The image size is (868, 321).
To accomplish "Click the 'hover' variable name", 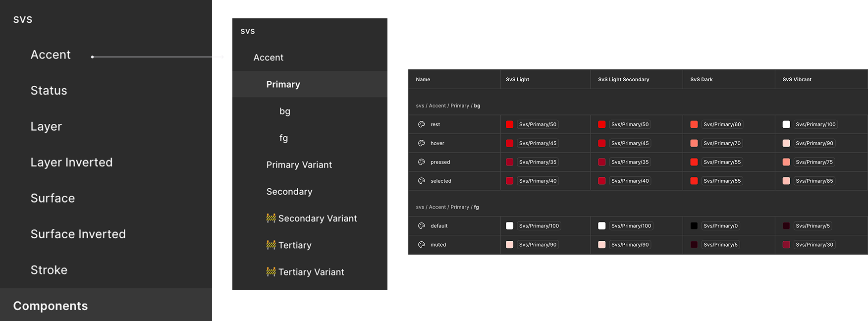I will 437,143.
